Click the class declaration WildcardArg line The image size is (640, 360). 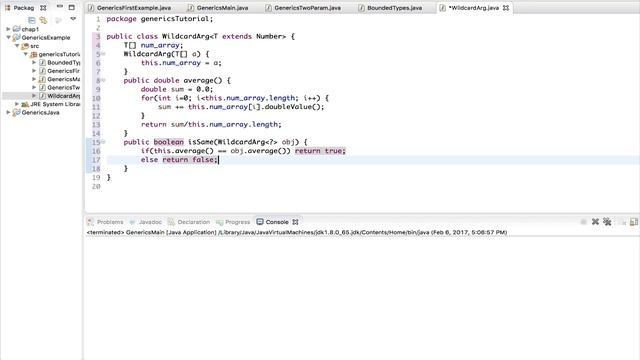point(200,36)
